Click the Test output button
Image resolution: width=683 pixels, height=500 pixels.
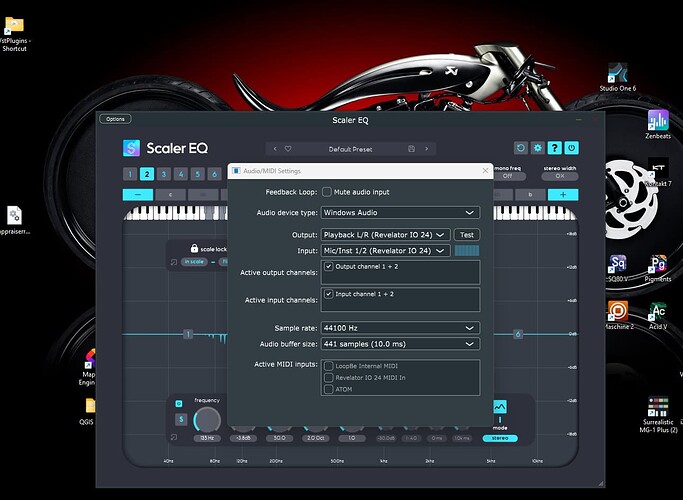(467, 235)
